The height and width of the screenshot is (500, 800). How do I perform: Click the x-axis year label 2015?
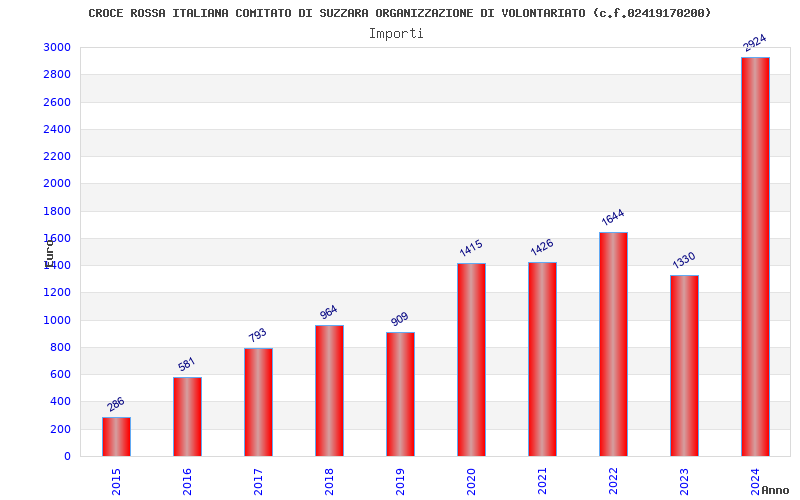116,482
